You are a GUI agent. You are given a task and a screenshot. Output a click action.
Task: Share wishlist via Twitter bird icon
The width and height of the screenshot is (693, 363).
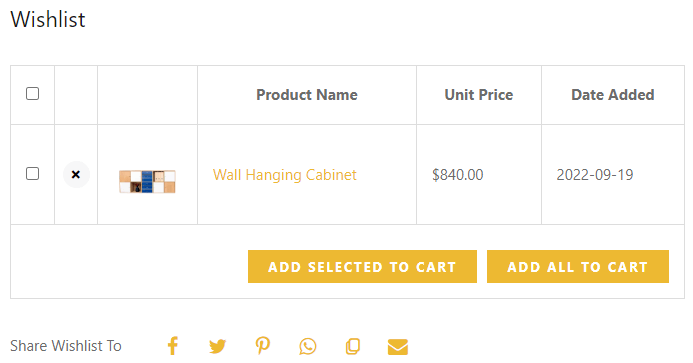tap(217, 346)
